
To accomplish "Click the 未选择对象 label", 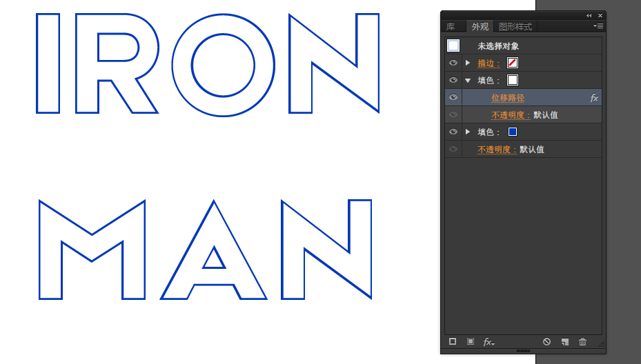I will 498,46.
